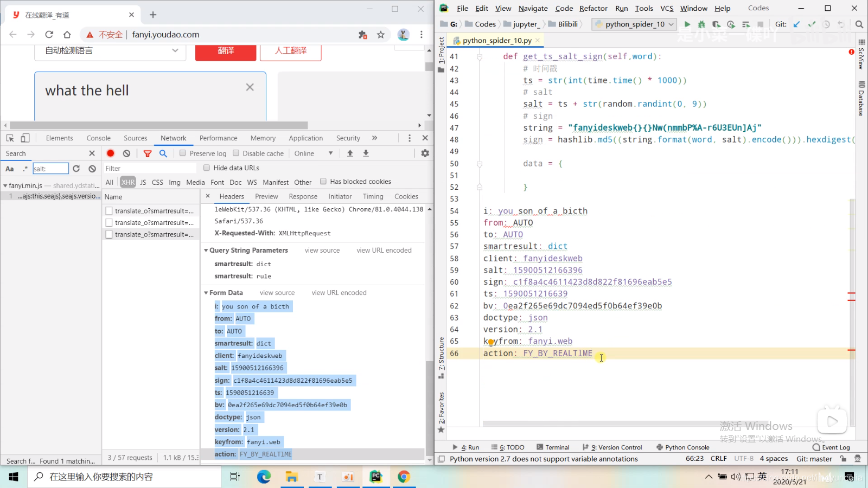
Task: Collapse the Form Data section
Action: (206, 293)
